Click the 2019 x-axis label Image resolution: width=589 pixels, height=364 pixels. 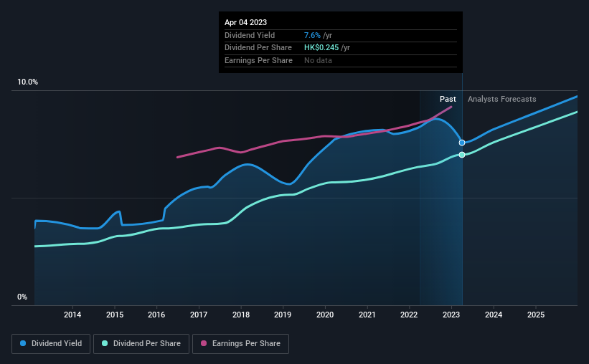pyautogui.click(x=283, y=315)
